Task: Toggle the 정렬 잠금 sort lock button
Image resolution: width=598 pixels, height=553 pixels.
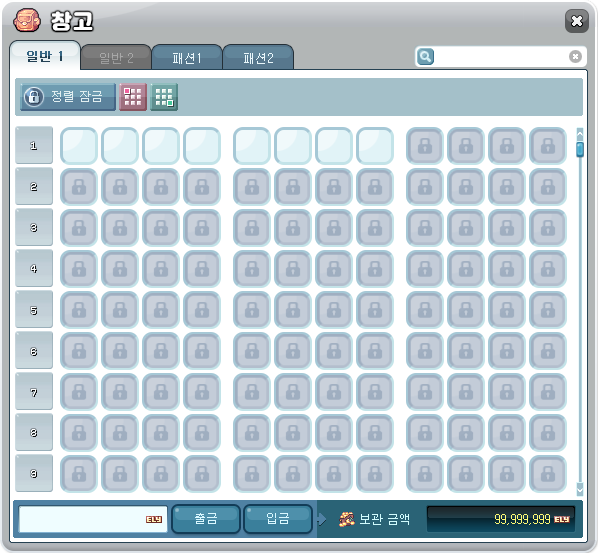Action: click(x=68, y=97)
